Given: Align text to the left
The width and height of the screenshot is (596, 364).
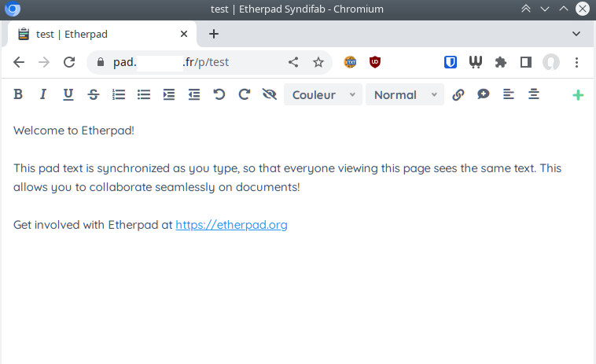Looking at the screenshot, I should (509, 94).
